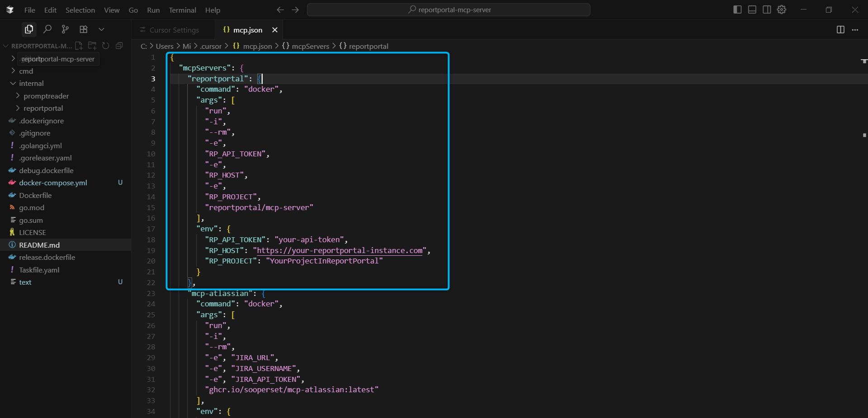
Task: Click the search bar showing reportportal-mcp-server
Action: click(x=449, y=9)
